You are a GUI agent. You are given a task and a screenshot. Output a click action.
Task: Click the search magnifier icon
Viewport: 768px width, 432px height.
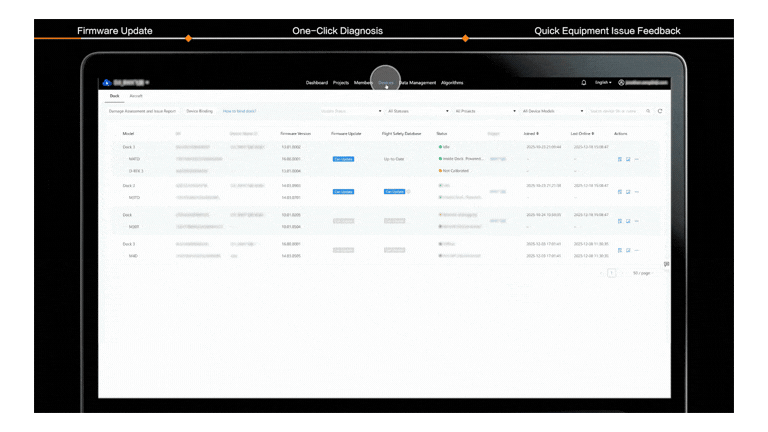[x=648, y=111]
